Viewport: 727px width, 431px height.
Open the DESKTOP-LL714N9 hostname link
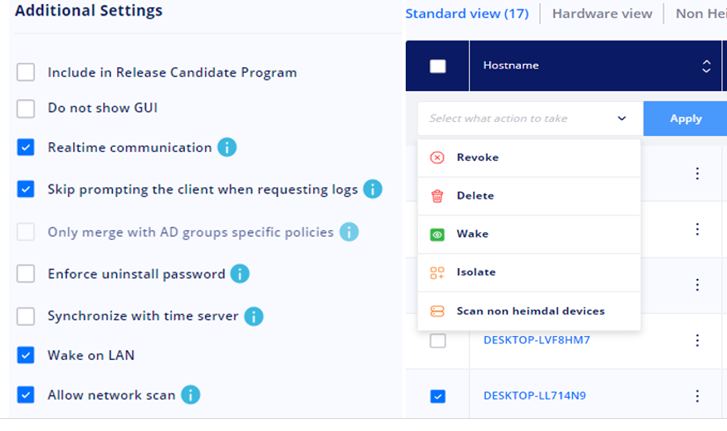(x=535, y=396)
